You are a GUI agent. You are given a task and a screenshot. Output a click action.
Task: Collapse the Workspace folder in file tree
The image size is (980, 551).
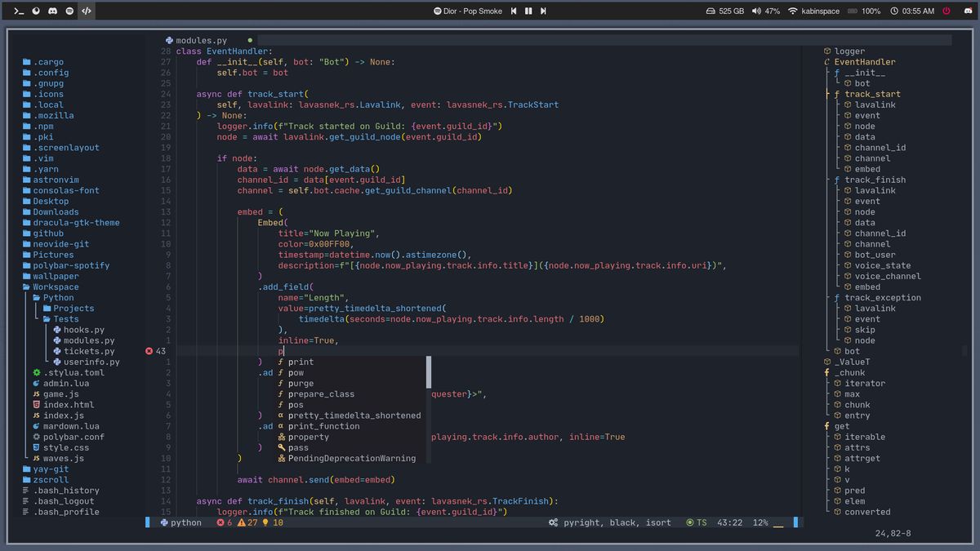click(55, 287)
